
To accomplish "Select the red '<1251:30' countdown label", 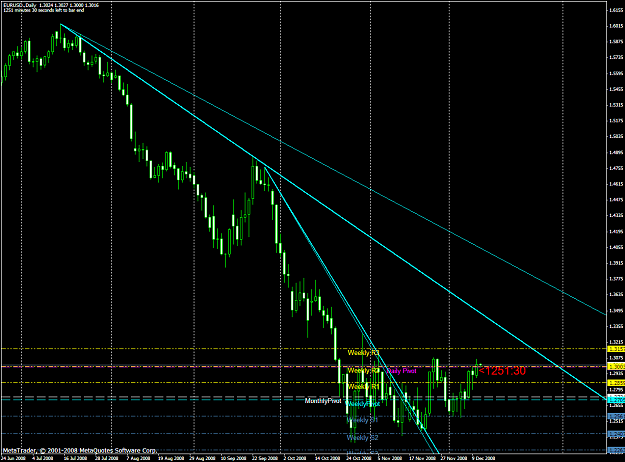I will pos(502,371).
